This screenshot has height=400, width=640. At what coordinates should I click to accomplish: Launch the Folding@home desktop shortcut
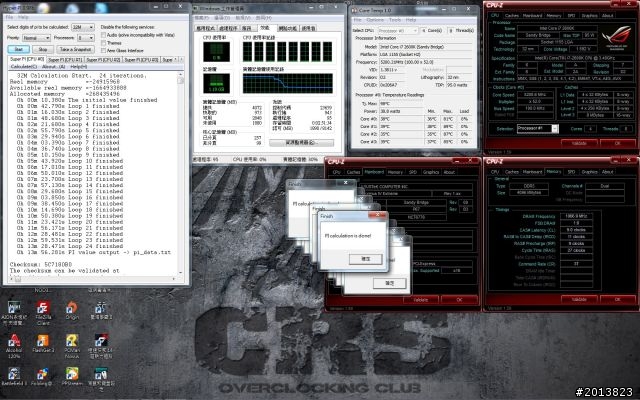tap(43, 376)
